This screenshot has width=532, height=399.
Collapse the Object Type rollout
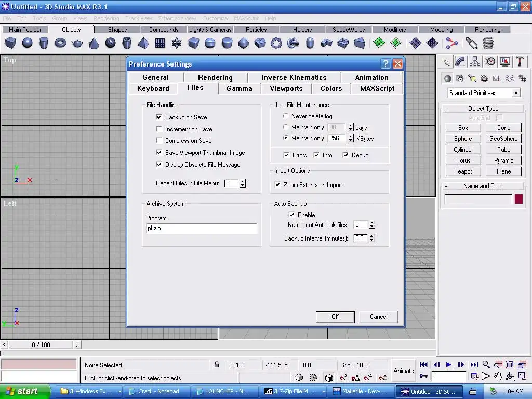click(x=483, y=109)
